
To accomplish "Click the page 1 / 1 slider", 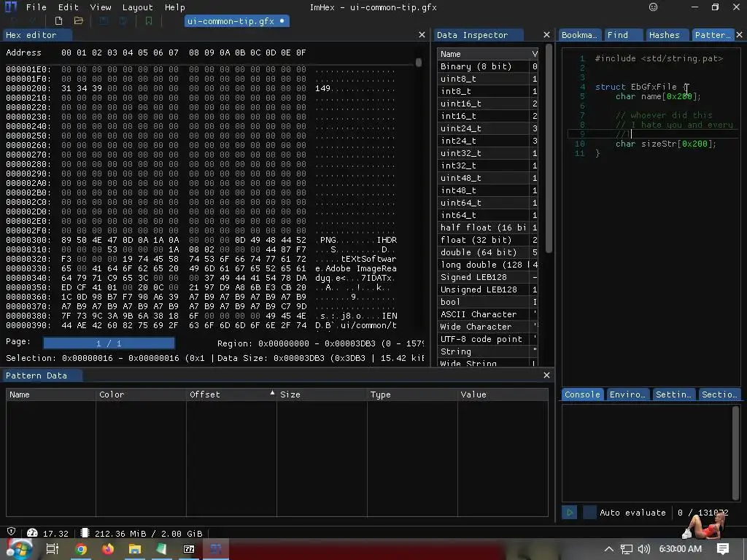I will (109, 343).
